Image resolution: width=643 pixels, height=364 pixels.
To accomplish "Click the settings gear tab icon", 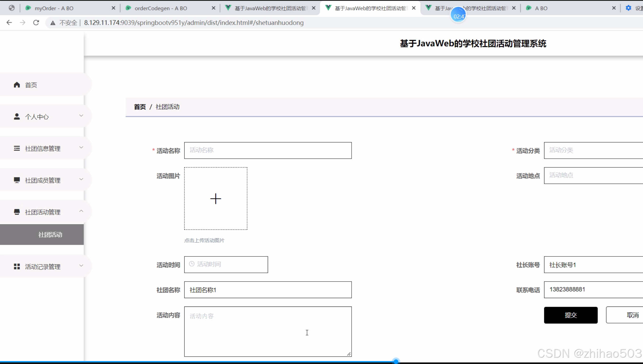I will coord(628,8).
